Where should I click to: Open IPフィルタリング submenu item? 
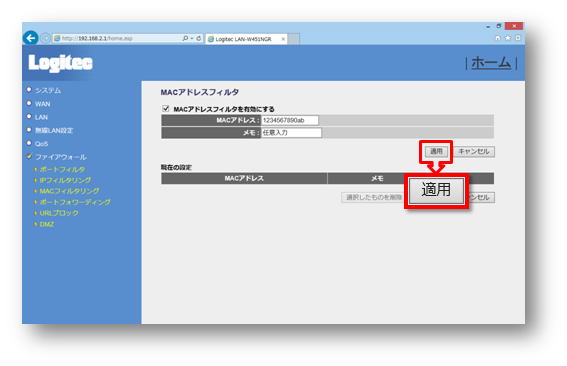pos(65,180)
